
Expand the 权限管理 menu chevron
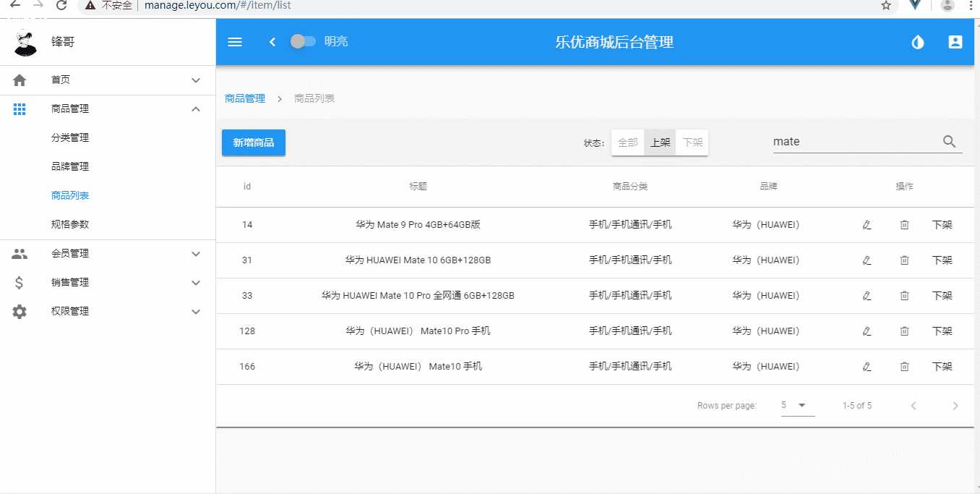[x=196, y=312]
